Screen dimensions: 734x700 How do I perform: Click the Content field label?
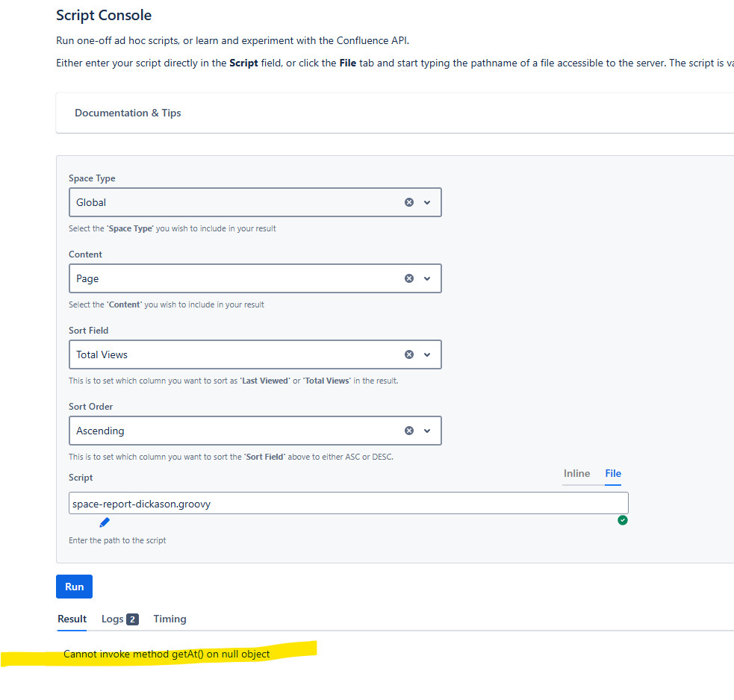coord(85,254)
